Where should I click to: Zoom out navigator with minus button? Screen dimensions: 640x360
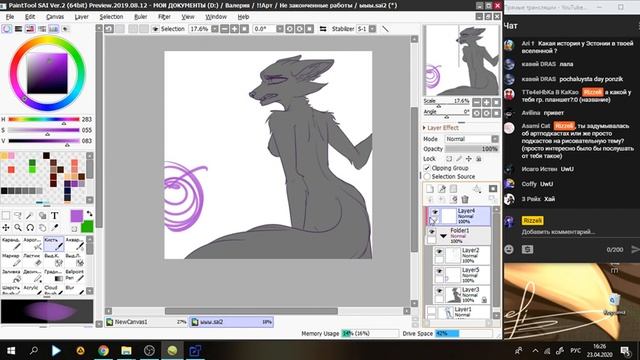(476, 102)
